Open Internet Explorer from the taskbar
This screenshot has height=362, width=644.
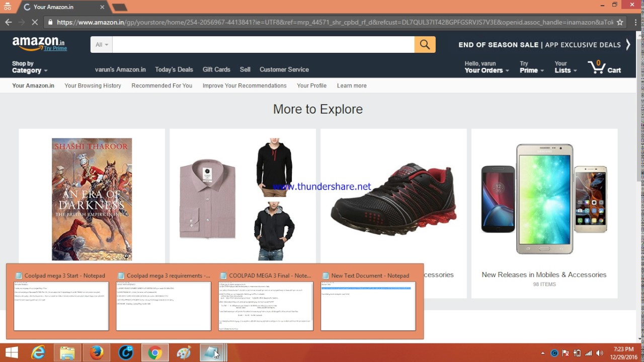38,353
